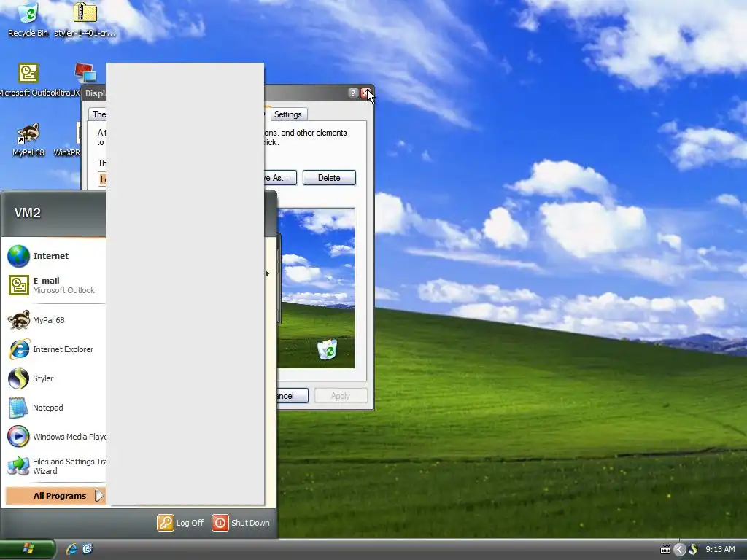Click the 9:13 AM taskbar clock
The height and width of the screenshot is (560, 747).
point(720,549)
